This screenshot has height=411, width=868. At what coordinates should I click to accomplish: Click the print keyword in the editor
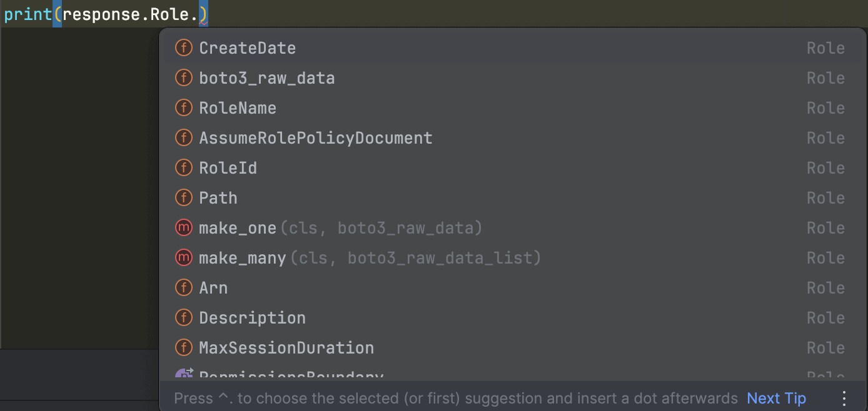(x=28, y=15)
